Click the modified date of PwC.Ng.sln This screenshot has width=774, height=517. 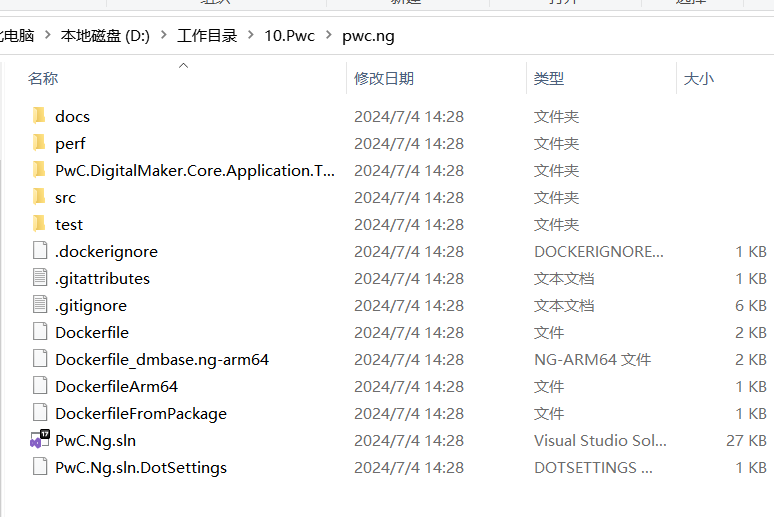(x=409, y=440)
